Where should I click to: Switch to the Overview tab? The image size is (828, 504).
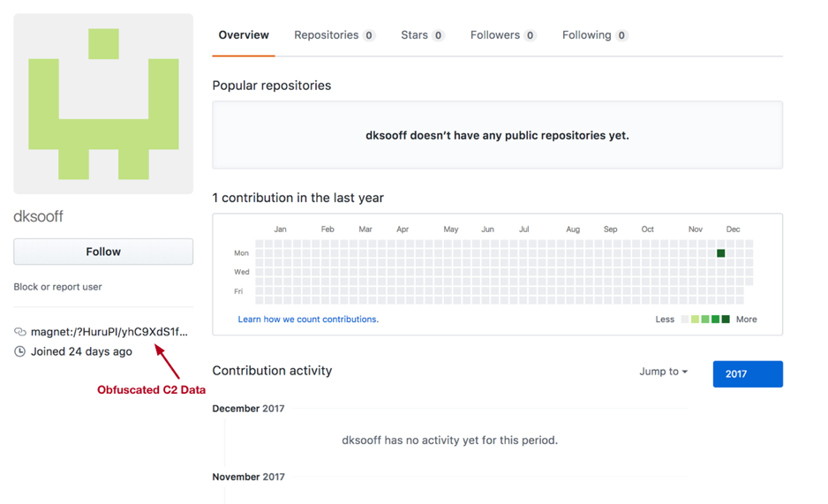pyautogui.click(x=244, y=35)
